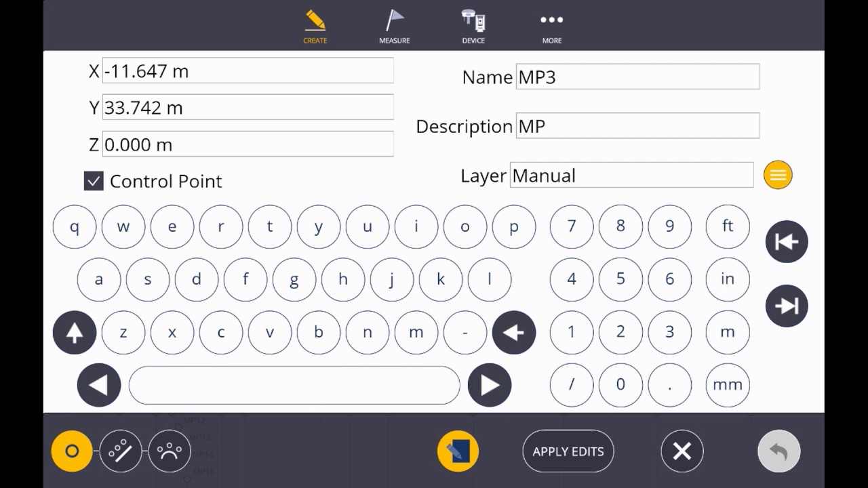Viewport: 868px width, 488px height.
Task: Edit the Description field
Action: tap(637, 126)
